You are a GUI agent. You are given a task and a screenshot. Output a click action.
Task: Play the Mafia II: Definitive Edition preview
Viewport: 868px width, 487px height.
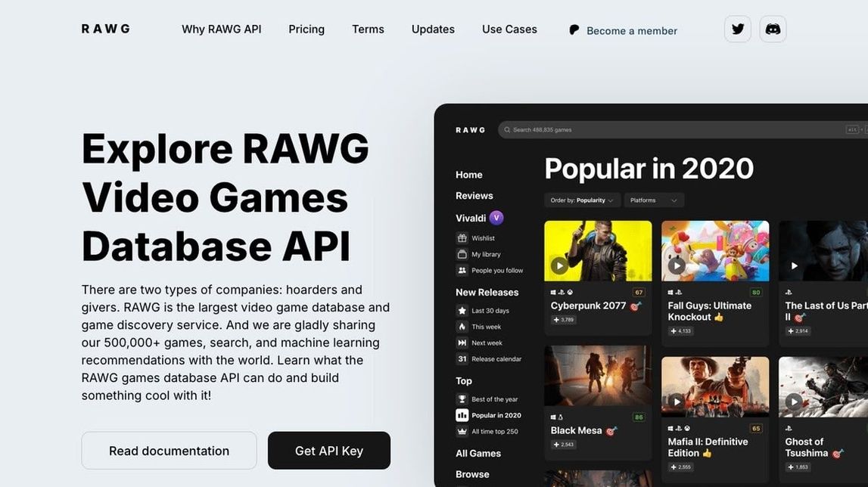coord(677,402)
